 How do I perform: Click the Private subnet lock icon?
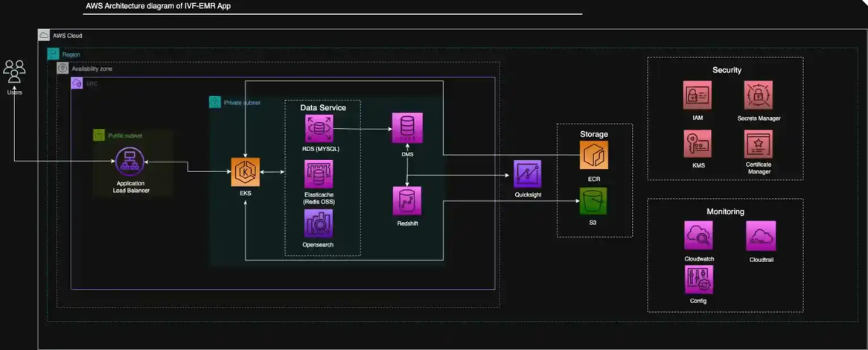[215, 103]
